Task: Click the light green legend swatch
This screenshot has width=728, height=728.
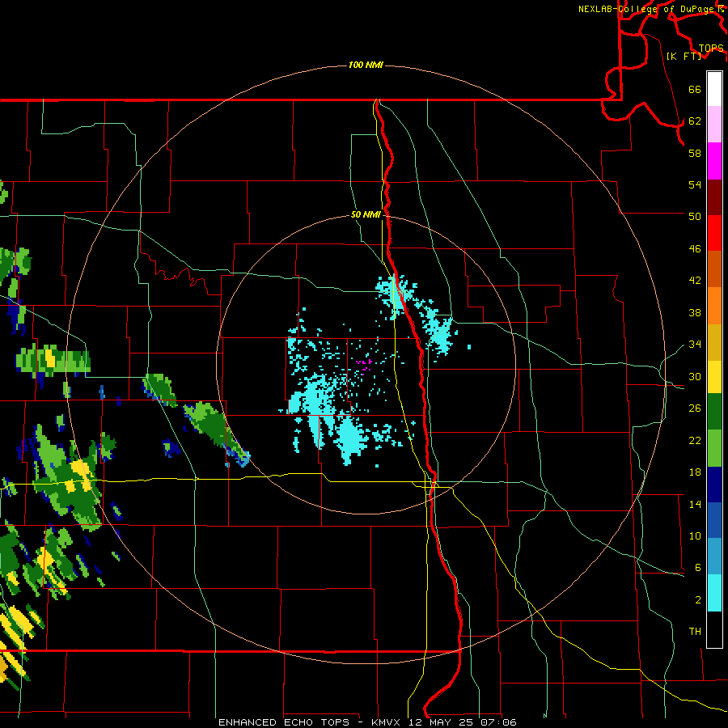Action: pyautogui.click(x=714, y=448)
